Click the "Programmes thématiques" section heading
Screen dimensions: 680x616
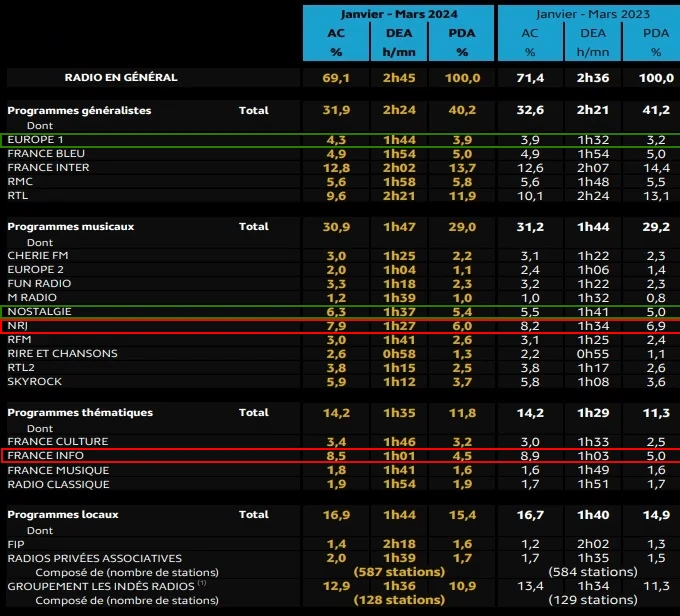[x=80, y=412]
